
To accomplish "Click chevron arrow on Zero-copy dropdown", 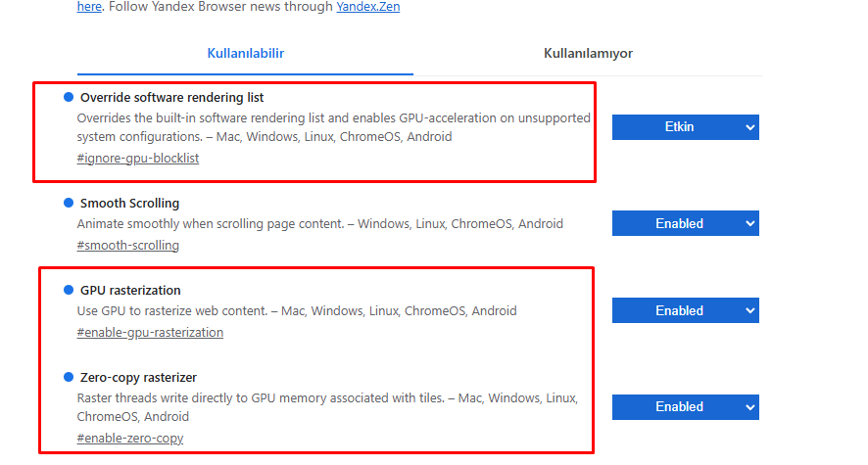I will pos(750,407).
